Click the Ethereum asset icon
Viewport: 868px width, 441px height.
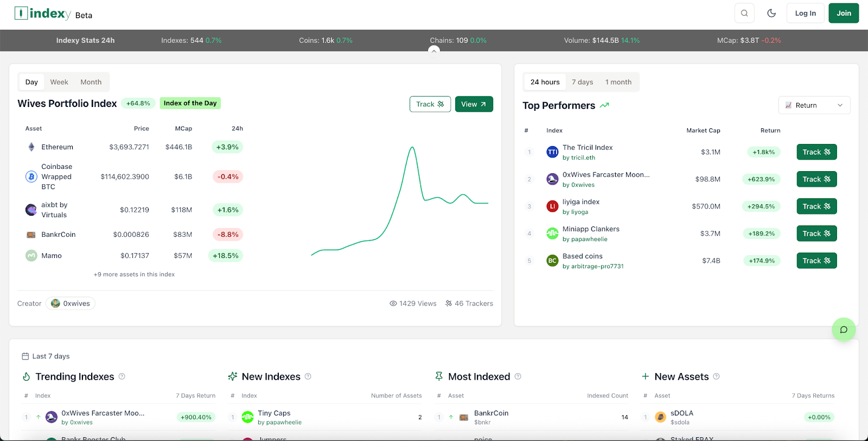[31, 147]
